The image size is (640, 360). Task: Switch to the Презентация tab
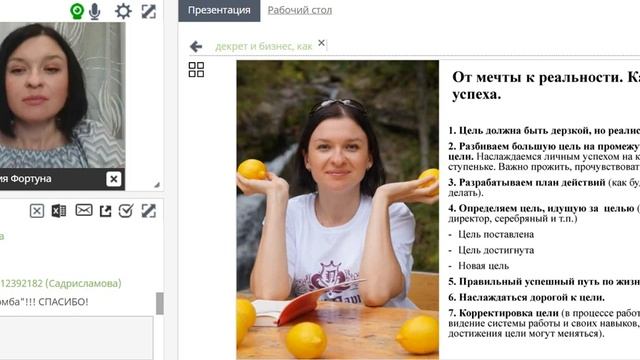coord(219,10)
